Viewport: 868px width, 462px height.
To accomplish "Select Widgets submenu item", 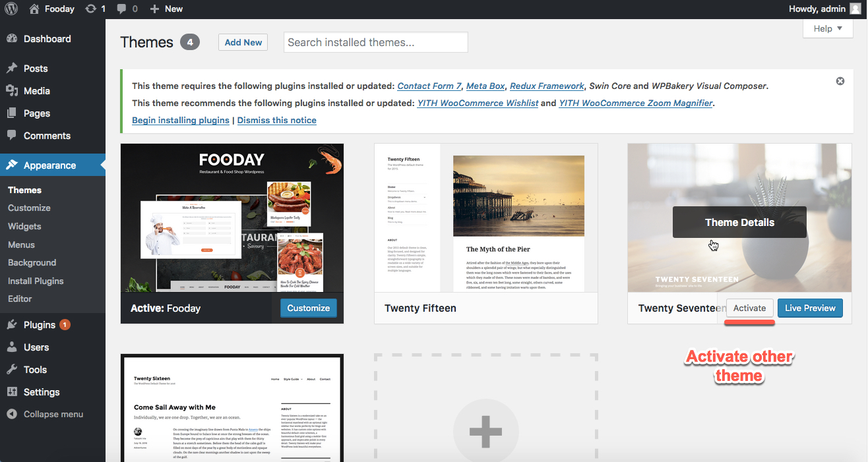I will [x=24, y=226].
